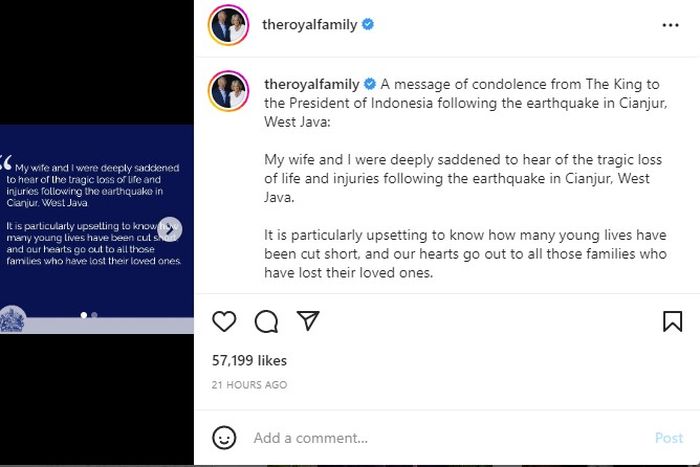This screenshot has height=467, width=700.
Task: Open the three-dot more options menu
Action: point(670,25)
